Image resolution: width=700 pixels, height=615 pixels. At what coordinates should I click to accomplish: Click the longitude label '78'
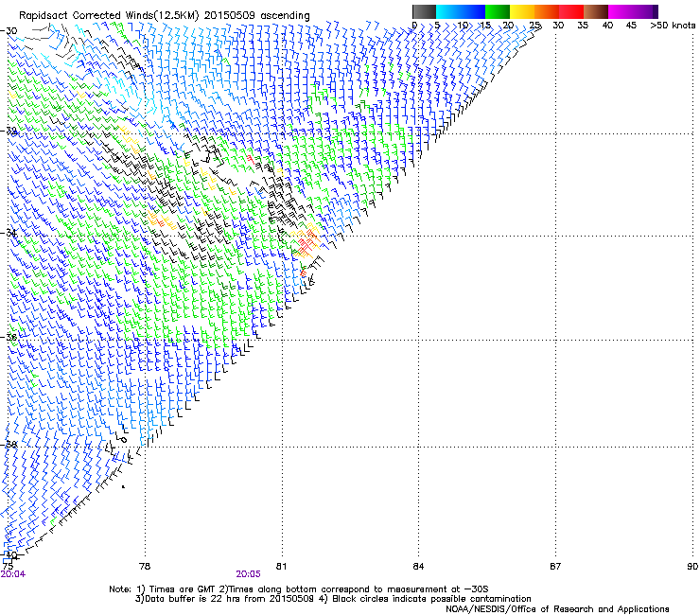coord(145,567)
